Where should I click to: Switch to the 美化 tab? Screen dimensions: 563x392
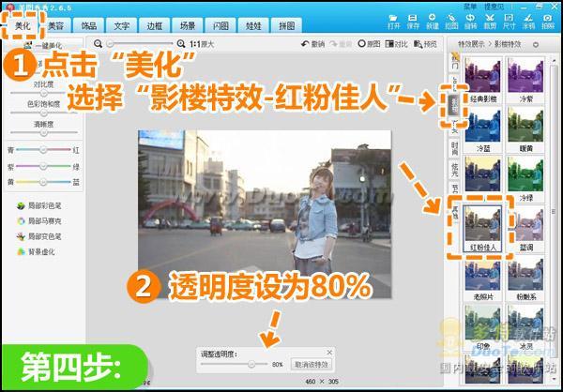click(23, 26)
